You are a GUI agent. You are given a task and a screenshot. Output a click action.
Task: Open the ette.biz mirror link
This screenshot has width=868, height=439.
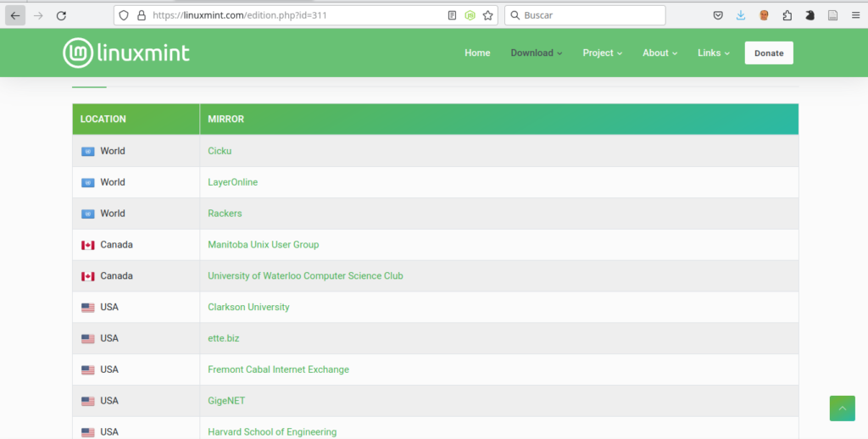click(224, 338)
